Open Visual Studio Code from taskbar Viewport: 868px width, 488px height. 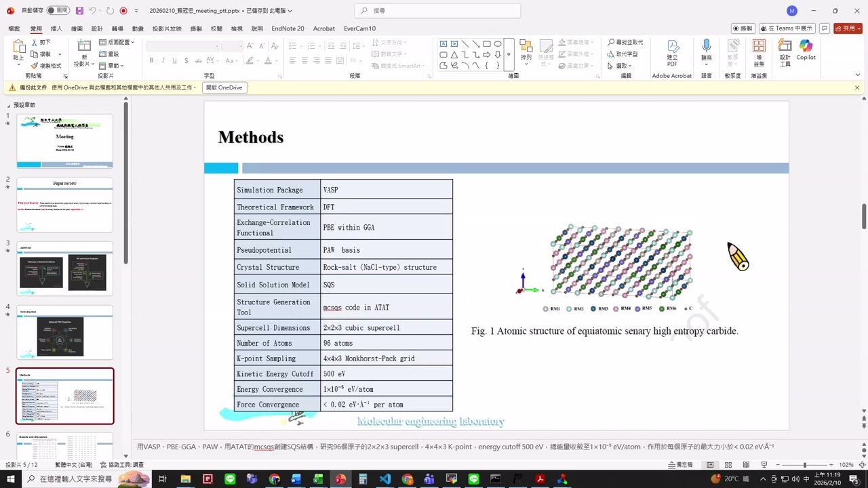point(384,479)
